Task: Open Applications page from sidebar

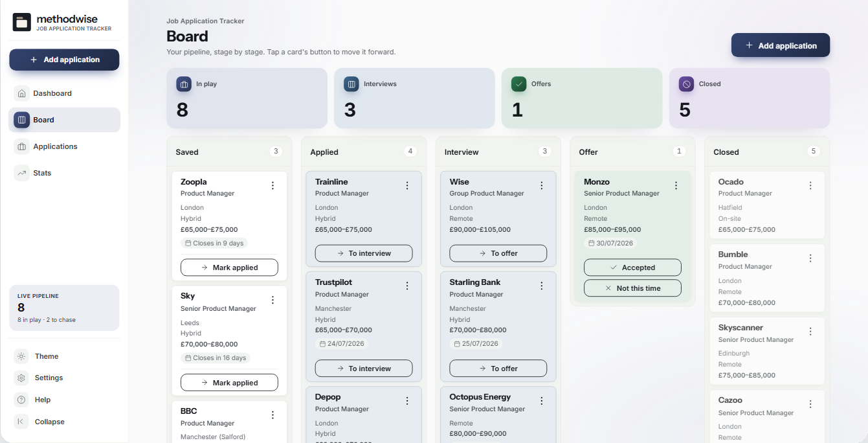Action: coord(64,146)
